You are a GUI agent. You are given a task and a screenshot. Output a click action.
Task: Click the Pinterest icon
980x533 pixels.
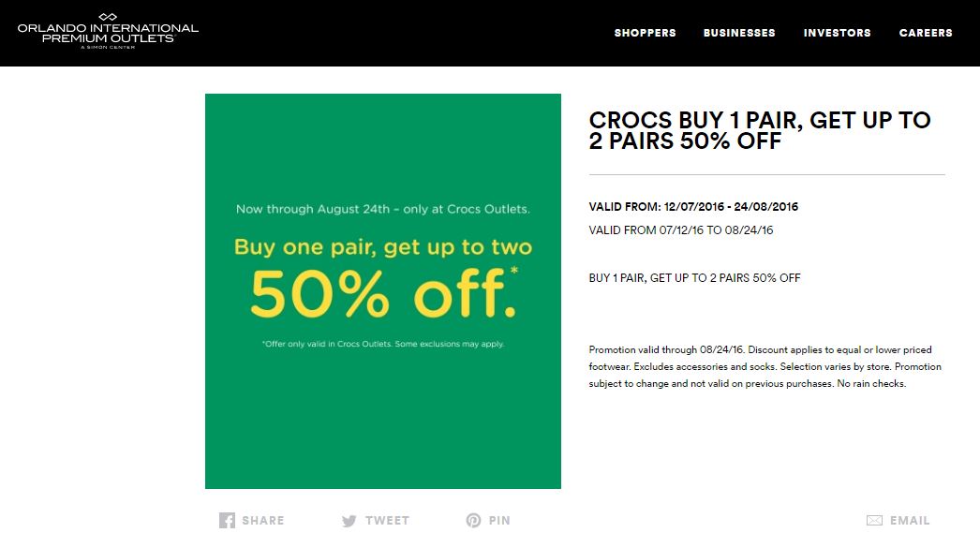click(x=473, y=521)
